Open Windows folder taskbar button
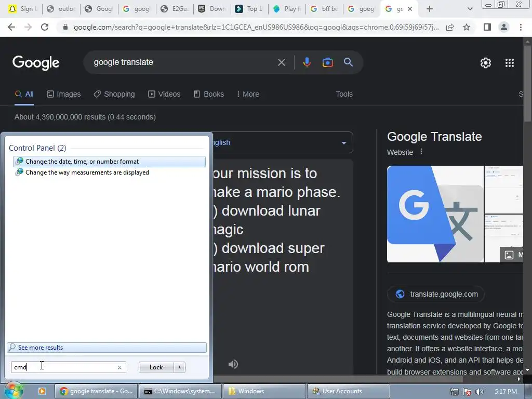Screen dimensions: 532x399 tap(264, 391)
